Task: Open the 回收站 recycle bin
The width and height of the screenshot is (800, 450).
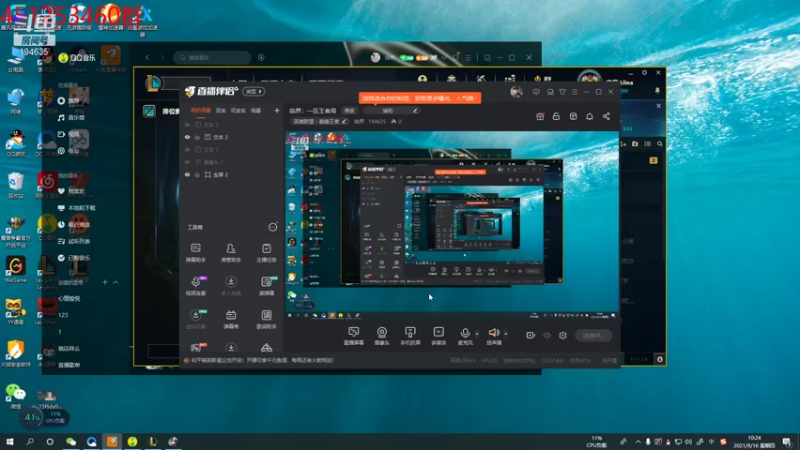Action: [x=15, y=186]
